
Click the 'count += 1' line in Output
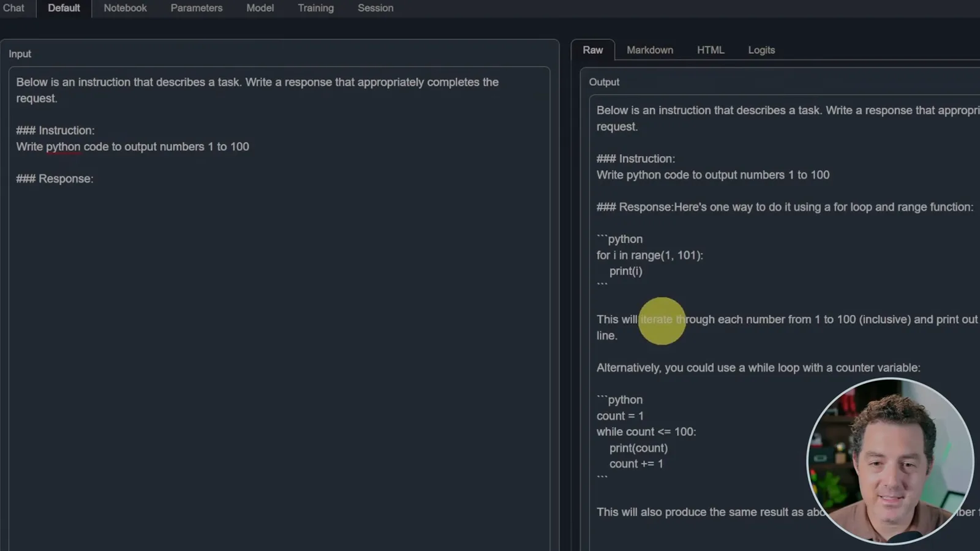point(636,464)
